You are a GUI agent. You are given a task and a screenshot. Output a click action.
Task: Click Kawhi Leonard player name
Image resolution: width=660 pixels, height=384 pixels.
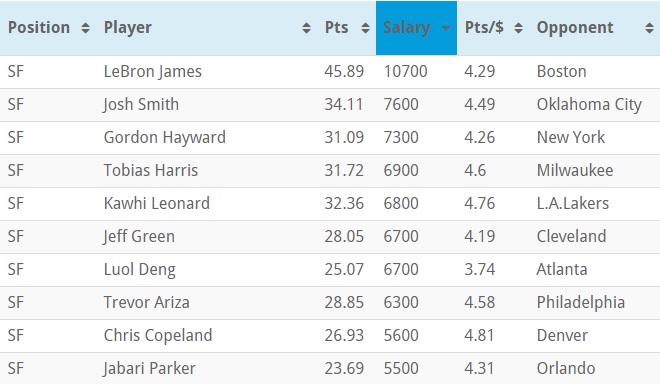click(157, 203)
